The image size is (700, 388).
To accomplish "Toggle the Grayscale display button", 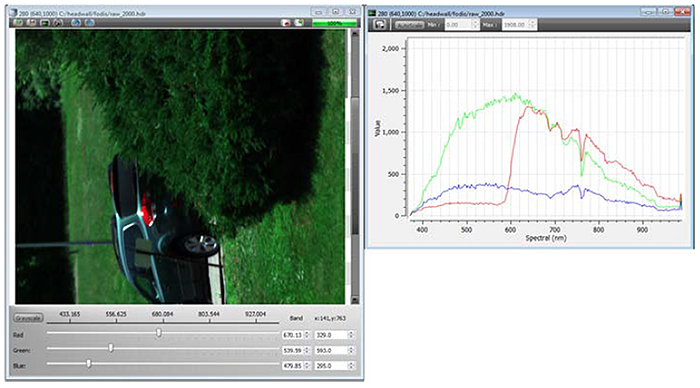I will click(x=29, y=318).
